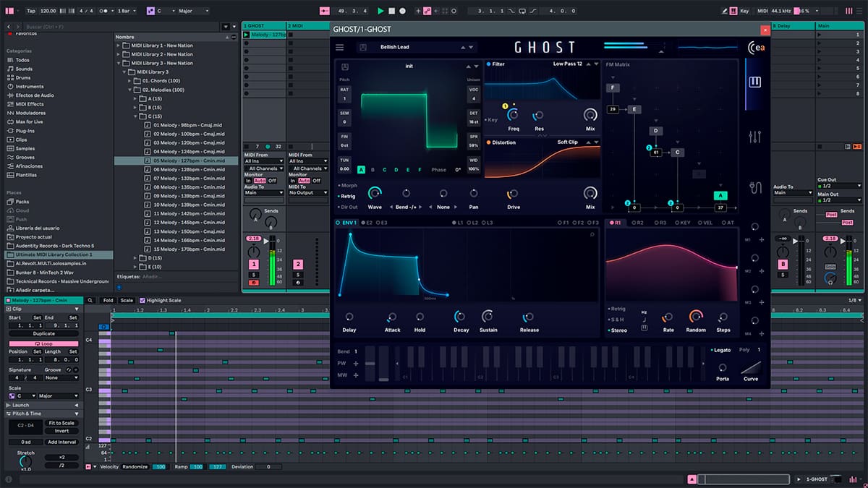This screenshot has width=868, height=488.
Task: Click the Ghost preset save icon
Action: pos(362,47)
